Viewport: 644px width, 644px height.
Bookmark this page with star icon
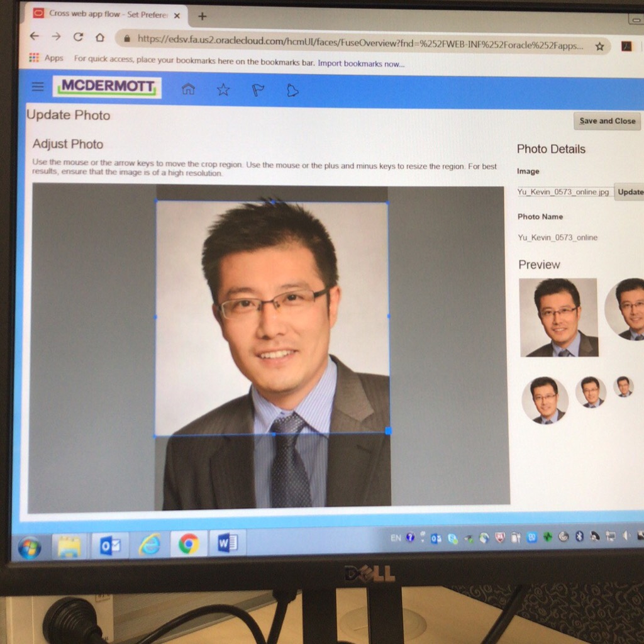coord(599,46)
